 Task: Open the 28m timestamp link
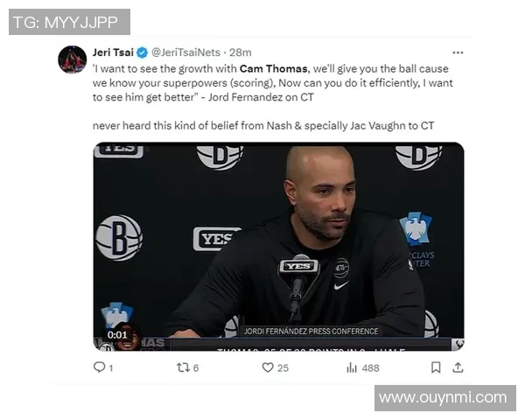point(241,52)
